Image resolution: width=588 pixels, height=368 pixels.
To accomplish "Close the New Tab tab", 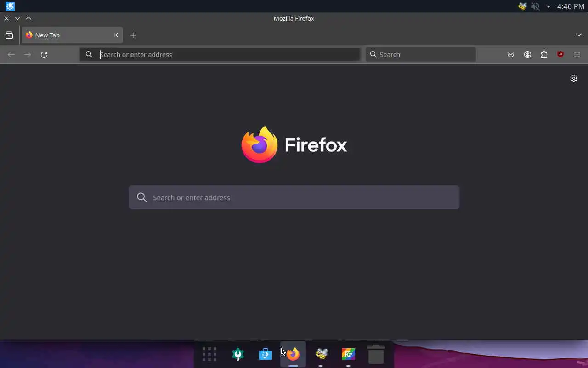I will click(116, 35).
